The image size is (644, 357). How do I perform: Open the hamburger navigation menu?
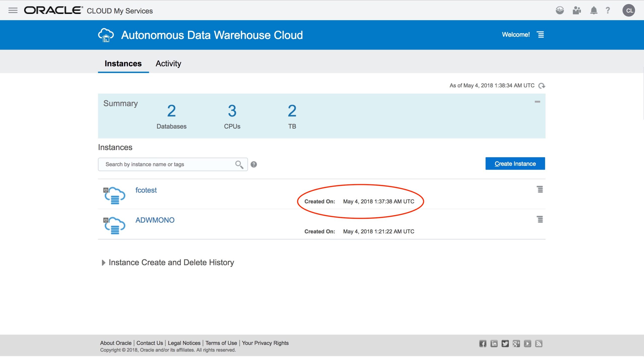(13, 10)
